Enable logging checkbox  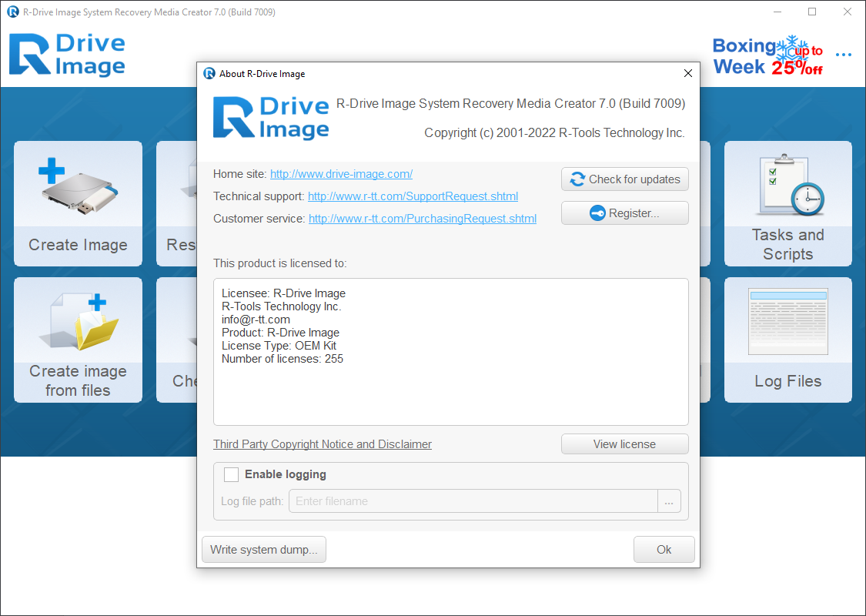tap(231, 474)
